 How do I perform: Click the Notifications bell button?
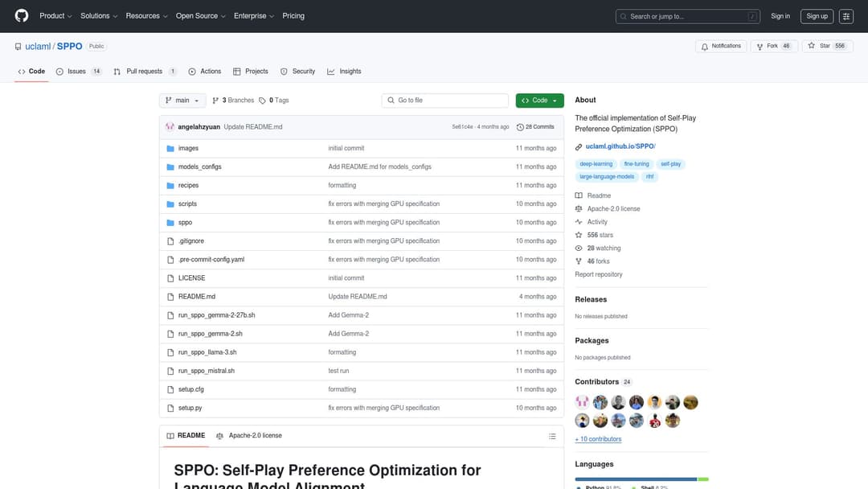point(721,47)
